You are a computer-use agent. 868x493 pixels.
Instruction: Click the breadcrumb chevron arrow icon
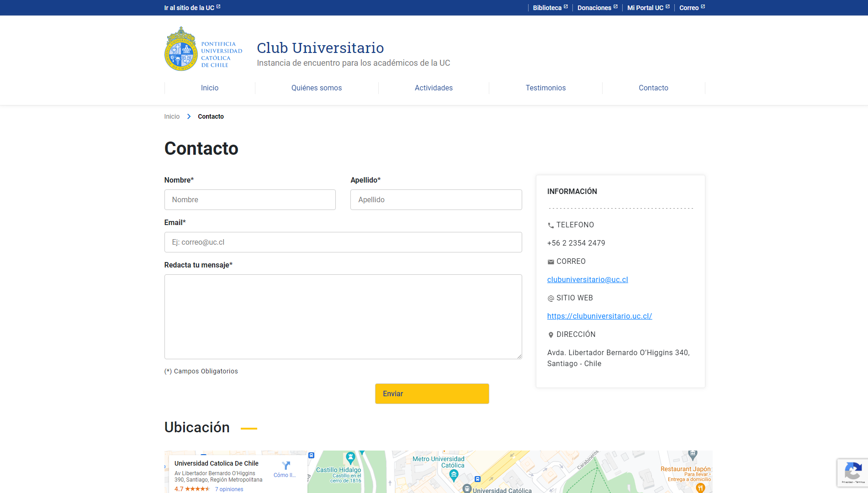[x=189, y=116]
